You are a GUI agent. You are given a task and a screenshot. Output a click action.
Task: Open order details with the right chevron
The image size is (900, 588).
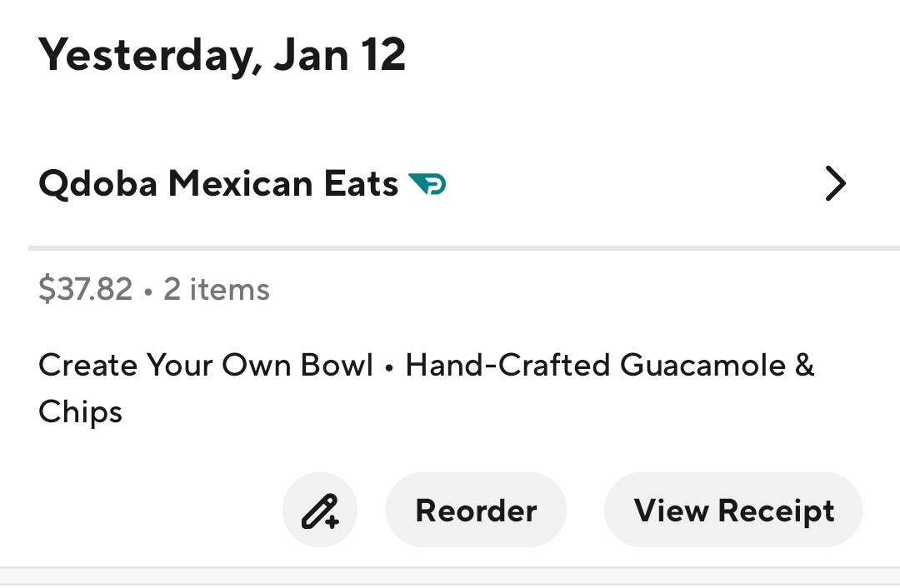(x=834, y=184)
